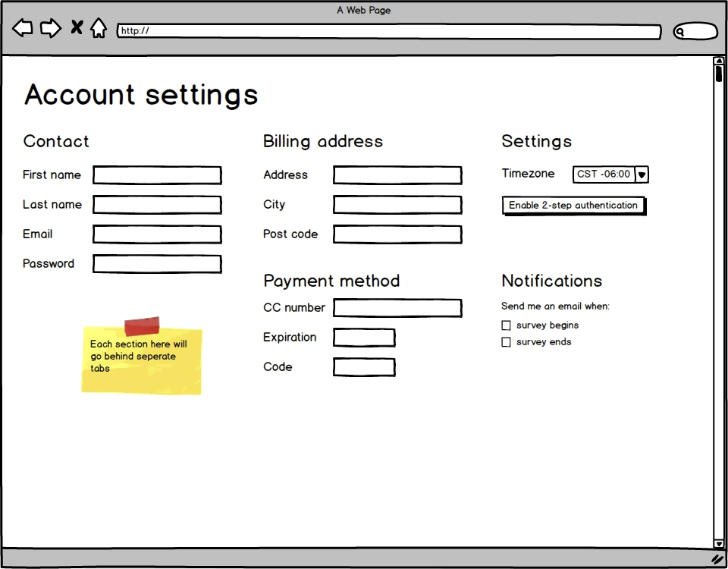728x569 pixels.
Task: Click the Timezone label
Action: (528, 174)
